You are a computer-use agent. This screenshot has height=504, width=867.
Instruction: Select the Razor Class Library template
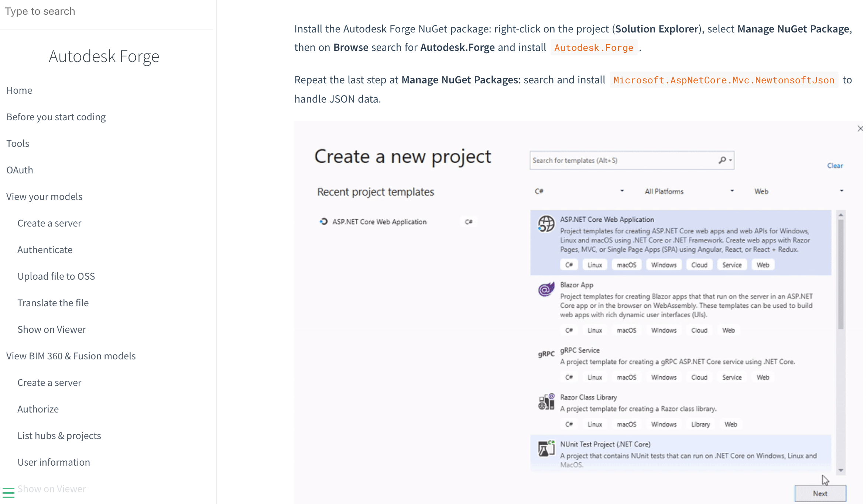[x=681, y=412]
